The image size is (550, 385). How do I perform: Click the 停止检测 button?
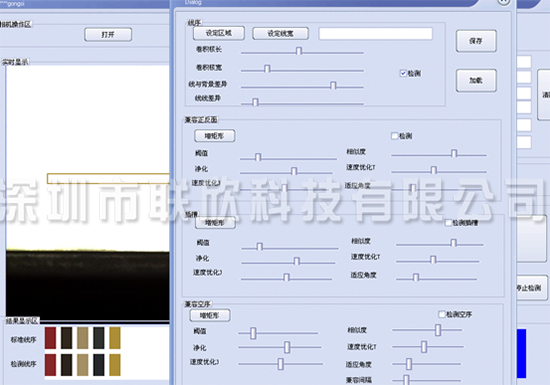click(531, 288)
